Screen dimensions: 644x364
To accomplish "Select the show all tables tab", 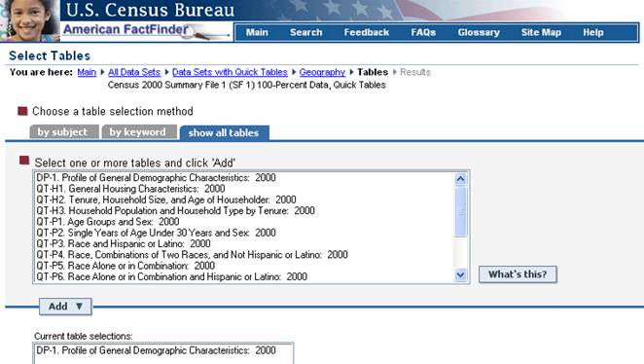I will point(225,132).
